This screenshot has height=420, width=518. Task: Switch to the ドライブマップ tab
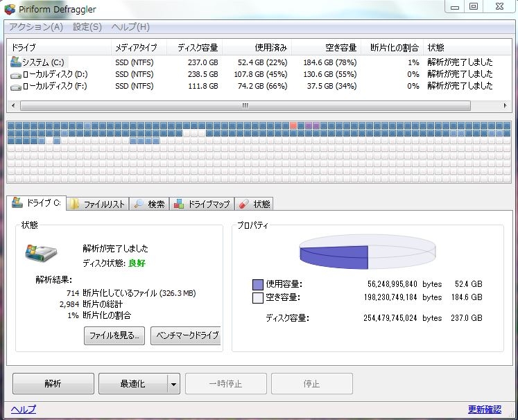click(x=202, y=204)
